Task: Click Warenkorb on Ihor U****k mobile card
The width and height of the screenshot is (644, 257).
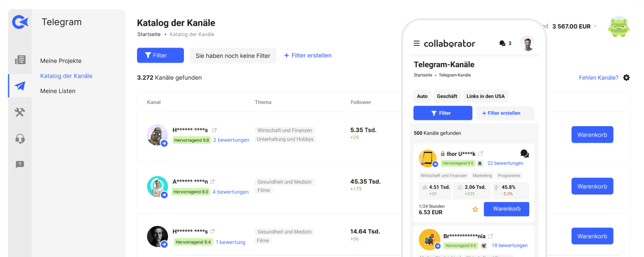Action: (507, 209)
